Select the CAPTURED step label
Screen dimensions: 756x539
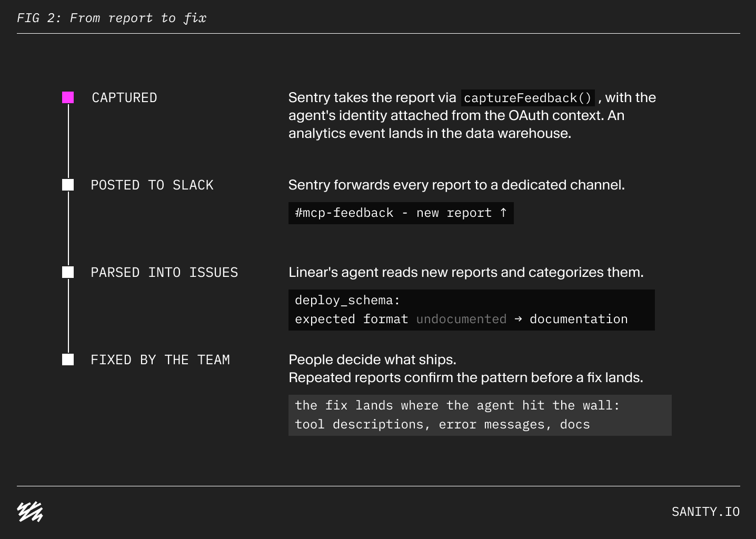coord(124,98)
